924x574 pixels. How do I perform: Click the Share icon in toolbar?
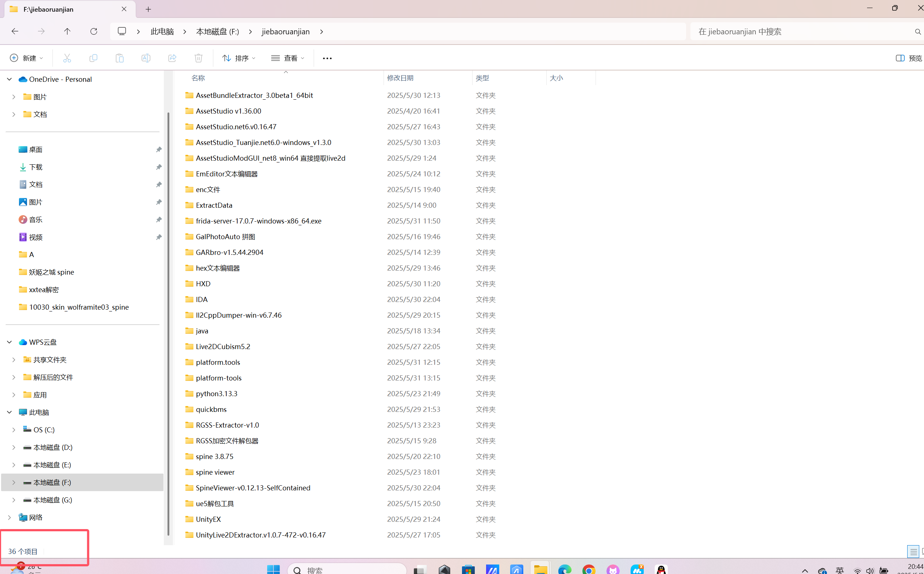172,58
